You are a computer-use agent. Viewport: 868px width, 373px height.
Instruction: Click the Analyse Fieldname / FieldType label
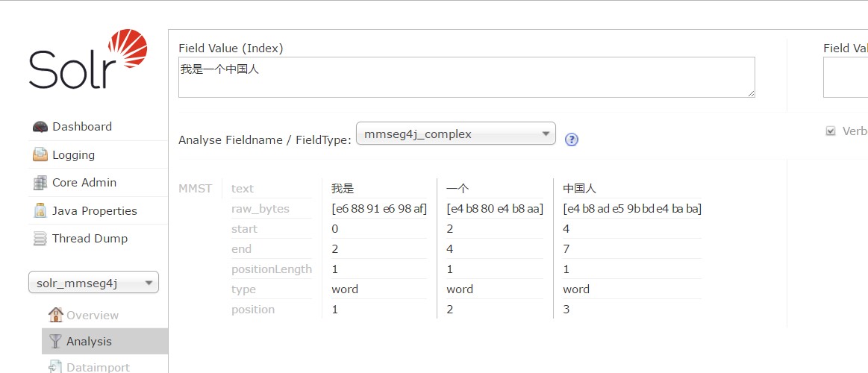[x=265, y=140]
